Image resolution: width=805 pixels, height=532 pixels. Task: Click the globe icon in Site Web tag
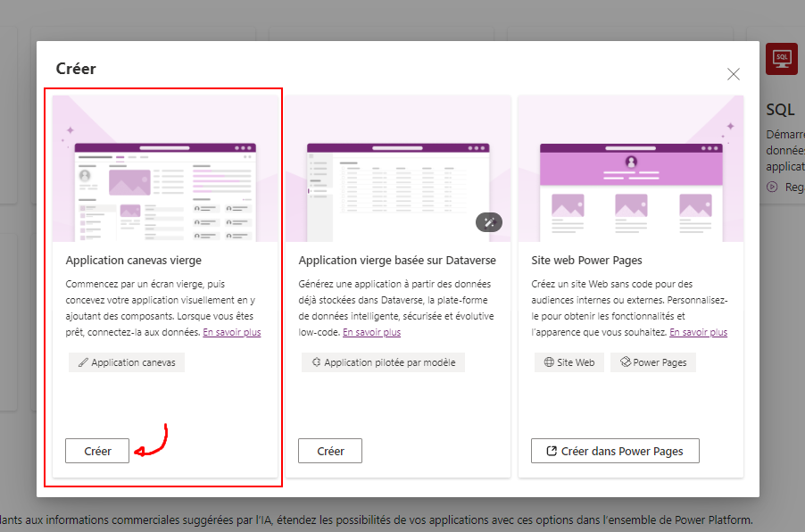549,362
